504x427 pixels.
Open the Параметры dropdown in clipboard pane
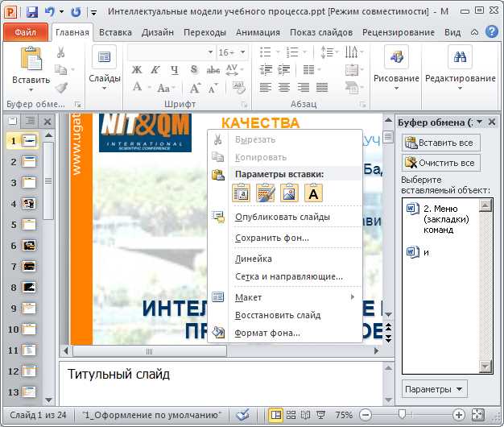pyautogui.click(x=434, y=389)
